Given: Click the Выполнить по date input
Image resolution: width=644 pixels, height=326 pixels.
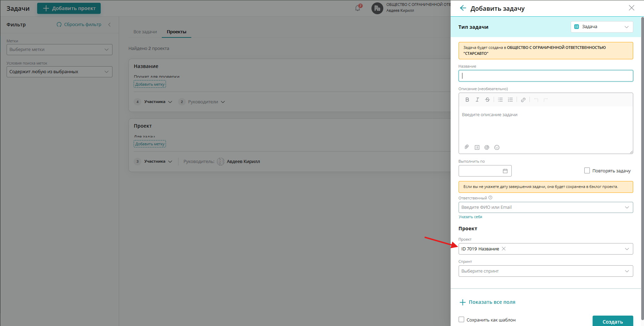Looking at the screenshot, I should pyautogui.click(x=485, y=171).
